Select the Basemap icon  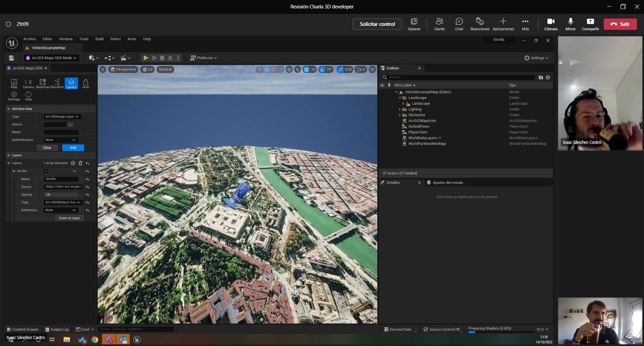pyautogui.click(x=42, y=83)
